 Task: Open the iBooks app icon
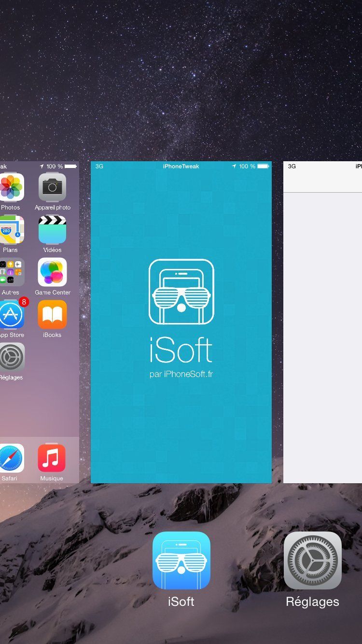click(52, 315)
